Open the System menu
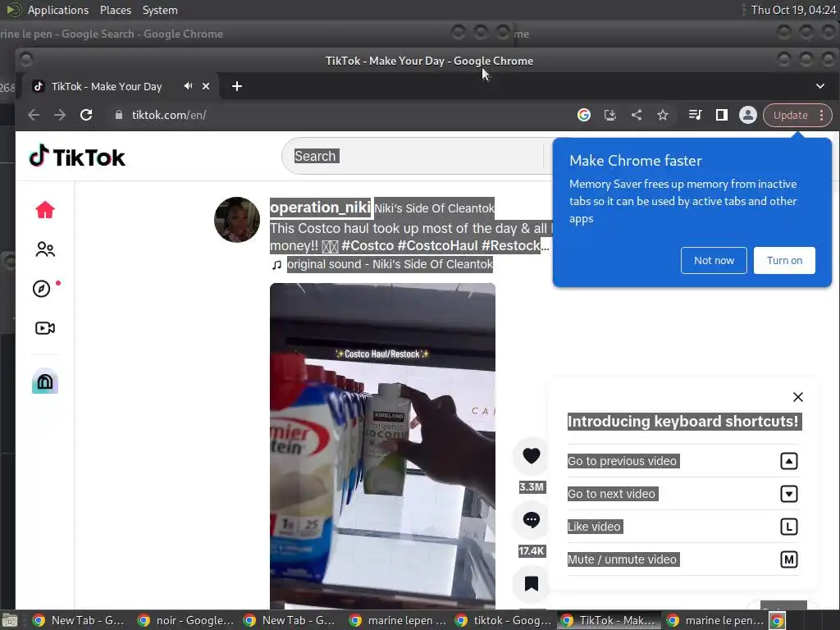 (x=160, y=10)
